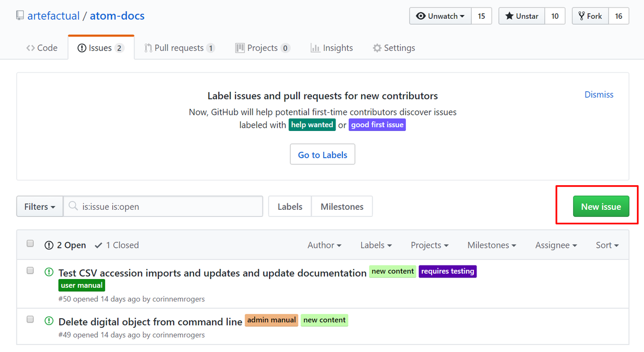Tick the checkbox for issue #50
Viewport: 644px width, 352px height.
pos(30,270)
